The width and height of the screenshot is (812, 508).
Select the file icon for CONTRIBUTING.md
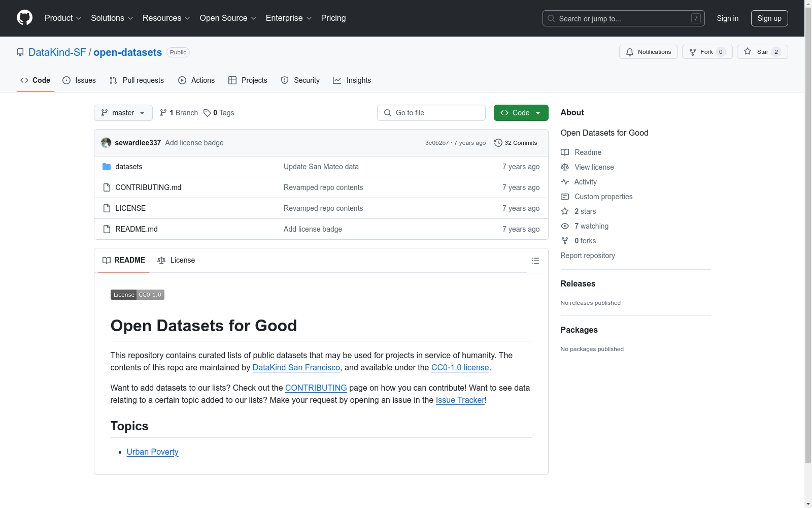[107, 187]
